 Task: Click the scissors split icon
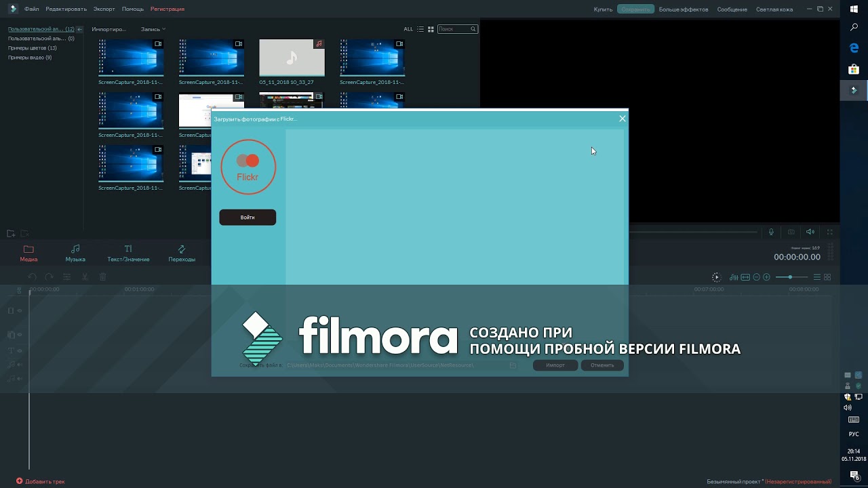[x=85, y=277]
